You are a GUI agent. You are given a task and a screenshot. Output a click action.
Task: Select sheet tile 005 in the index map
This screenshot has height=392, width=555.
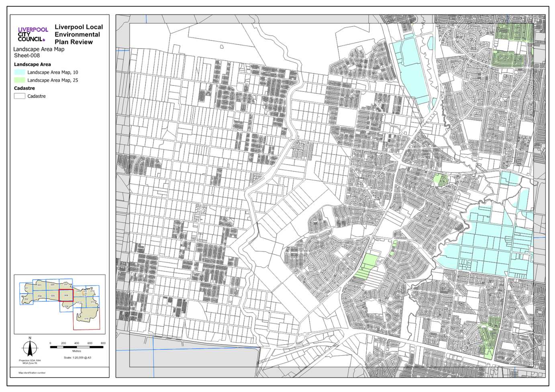click(x=53, y=284)
